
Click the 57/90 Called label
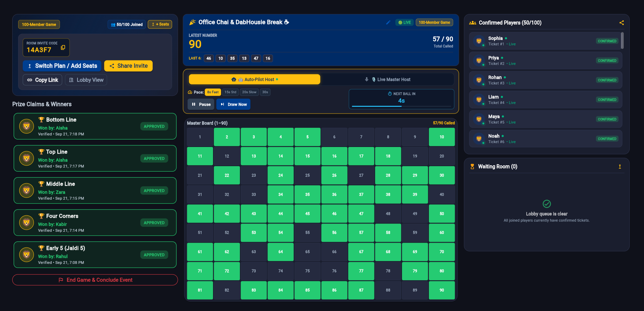point(444,123)
